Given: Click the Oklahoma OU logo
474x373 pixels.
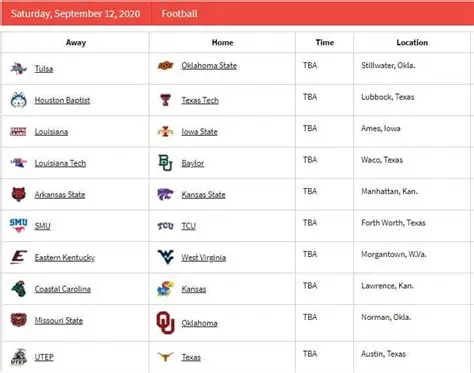Looking at the screenshot, I should pyautogui.click(x=166, y=323).
